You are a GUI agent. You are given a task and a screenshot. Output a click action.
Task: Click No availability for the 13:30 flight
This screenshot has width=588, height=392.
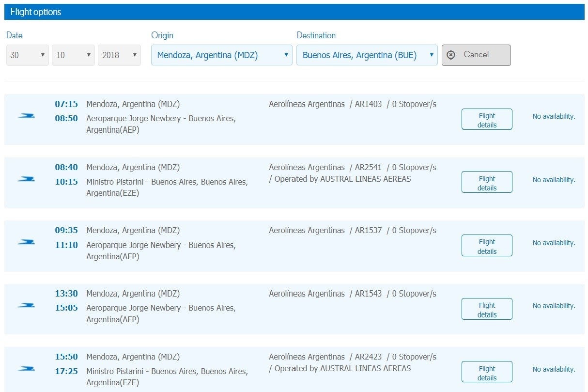pos(554,306)
